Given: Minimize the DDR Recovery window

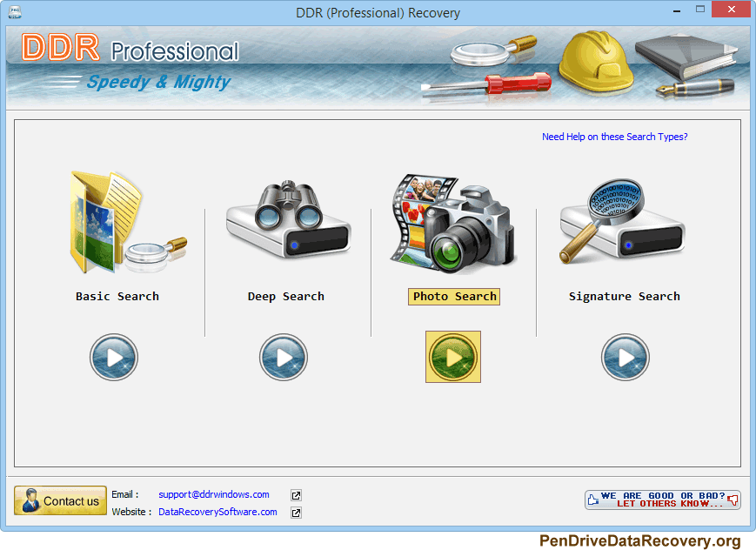Looking at the screenshot, I should [677, 10].
